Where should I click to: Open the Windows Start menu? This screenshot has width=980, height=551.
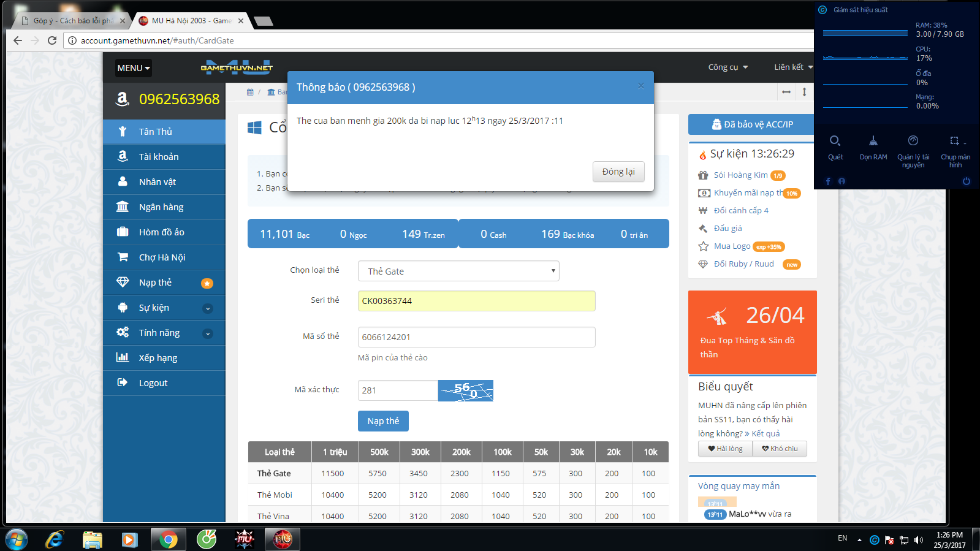tap(17, 539)
